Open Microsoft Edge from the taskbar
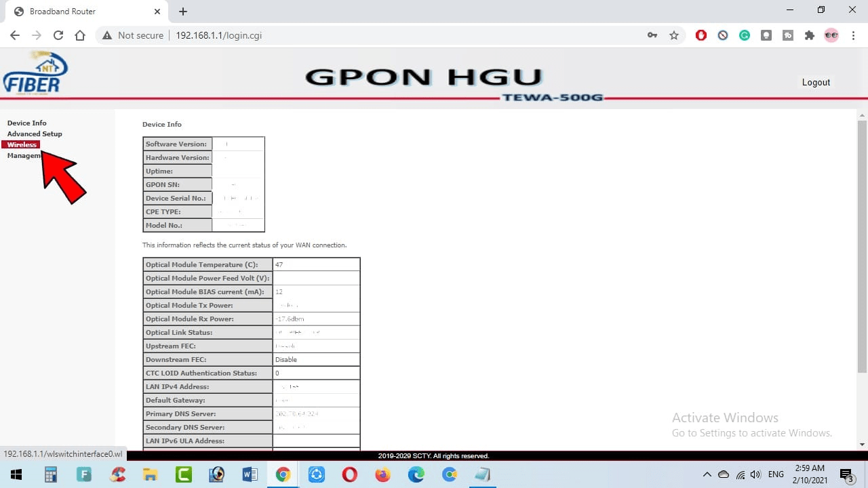Screen dimensions: 868x488 click(x=416, y=474)
